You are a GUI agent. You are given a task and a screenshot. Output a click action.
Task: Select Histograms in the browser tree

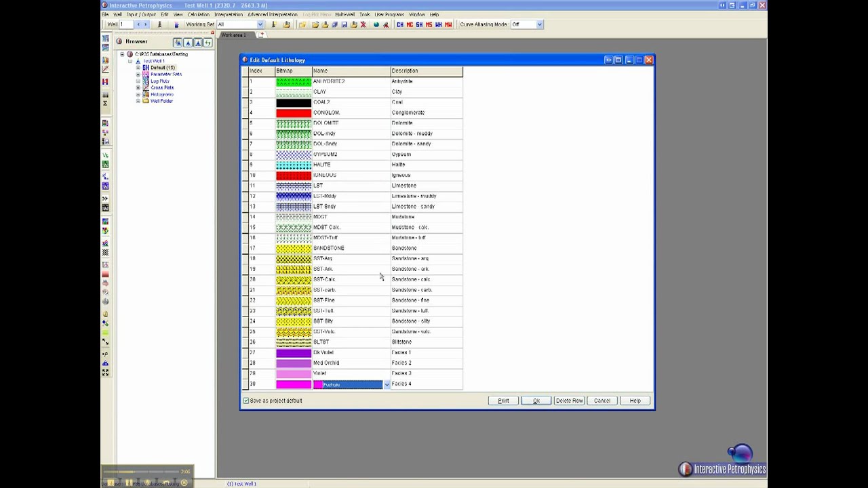coord(162,94)
